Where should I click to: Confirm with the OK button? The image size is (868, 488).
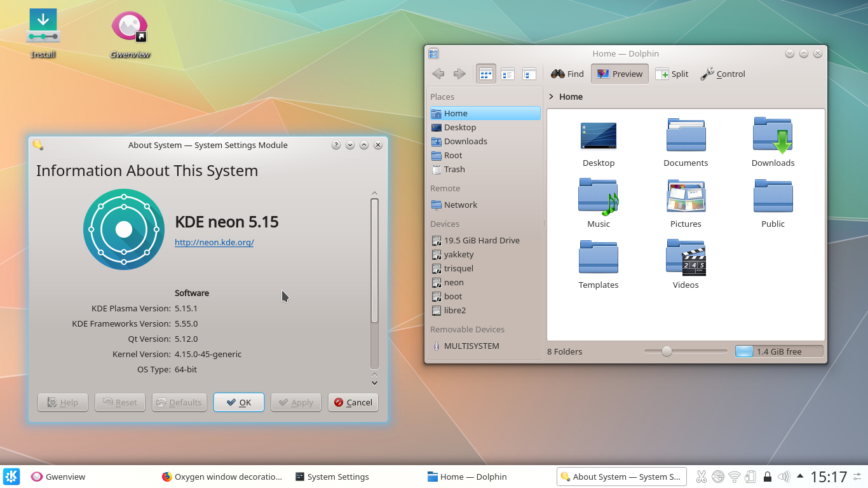click(238, 402)
